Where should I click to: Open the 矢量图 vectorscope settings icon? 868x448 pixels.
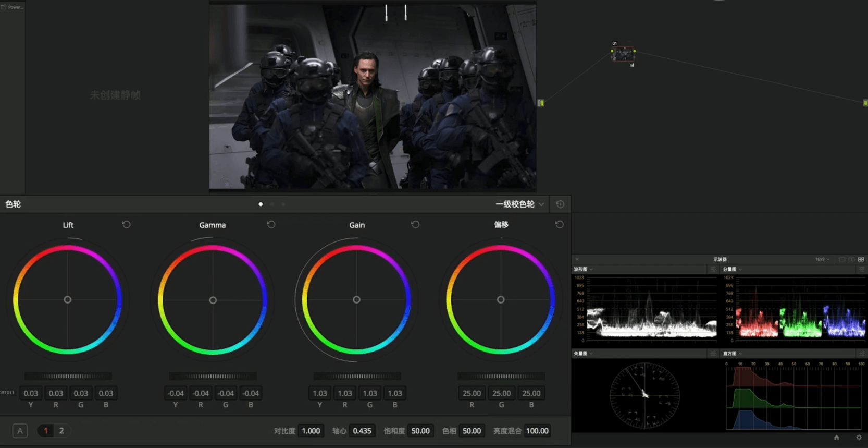tap(713, 353)
